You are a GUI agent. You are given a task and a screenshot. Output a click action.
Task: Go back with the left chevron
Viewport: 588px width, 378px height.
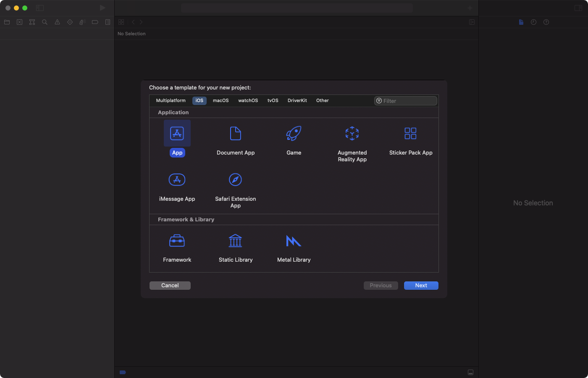pos(133,22)
